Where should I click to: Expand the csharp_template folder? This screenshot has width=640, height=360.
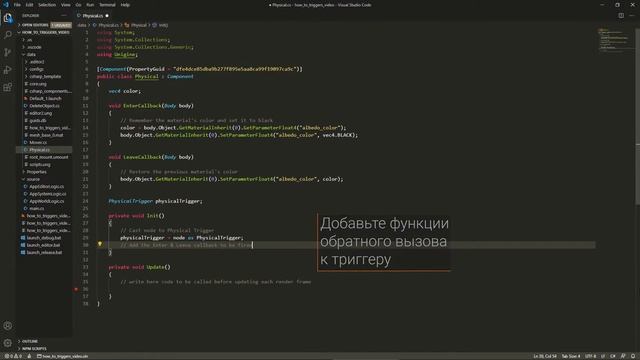tap(45, 76)
